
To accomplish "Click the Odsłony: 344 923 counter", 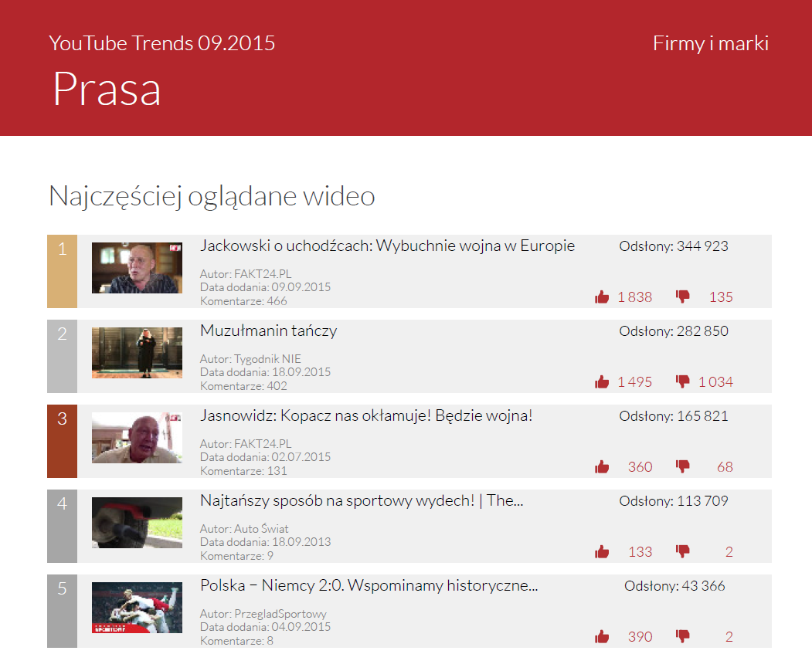I will click(x=673, y=246).
